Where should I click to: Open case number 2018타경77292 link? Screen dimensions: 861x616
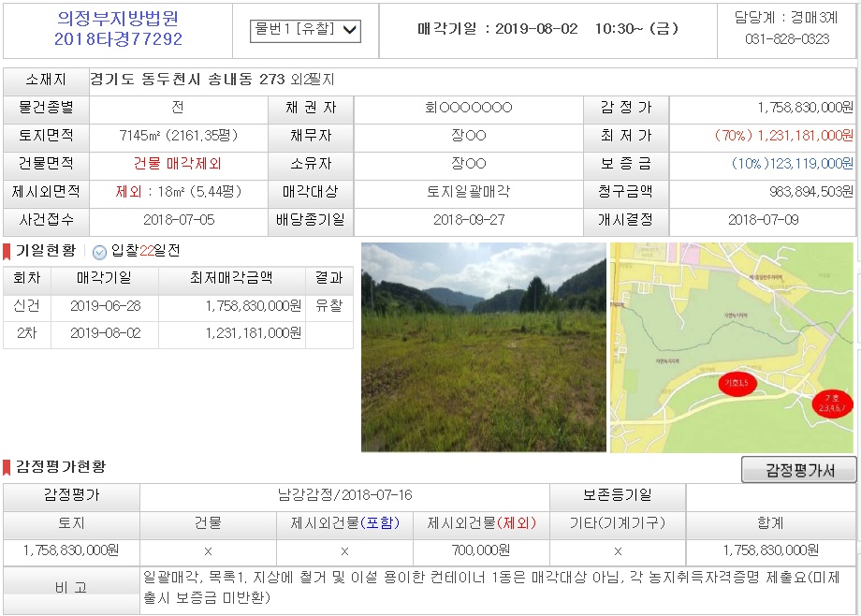(118, 39)
